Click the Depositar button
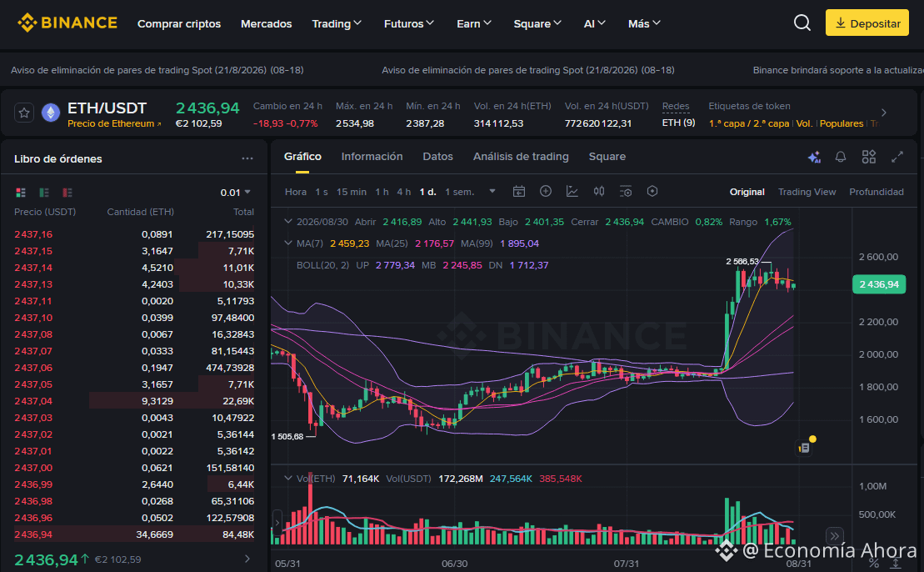 tap(867, 23)
